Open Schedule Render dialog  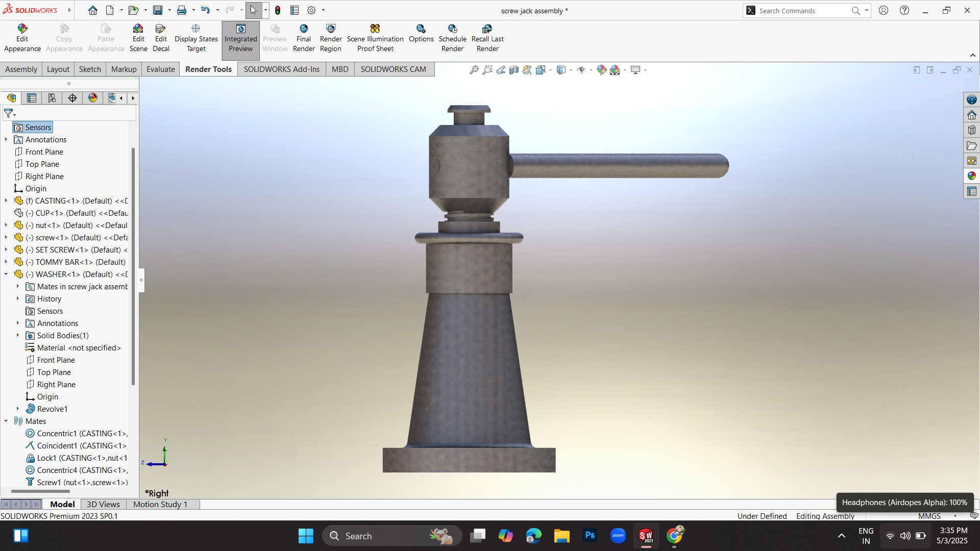[453, 38]
